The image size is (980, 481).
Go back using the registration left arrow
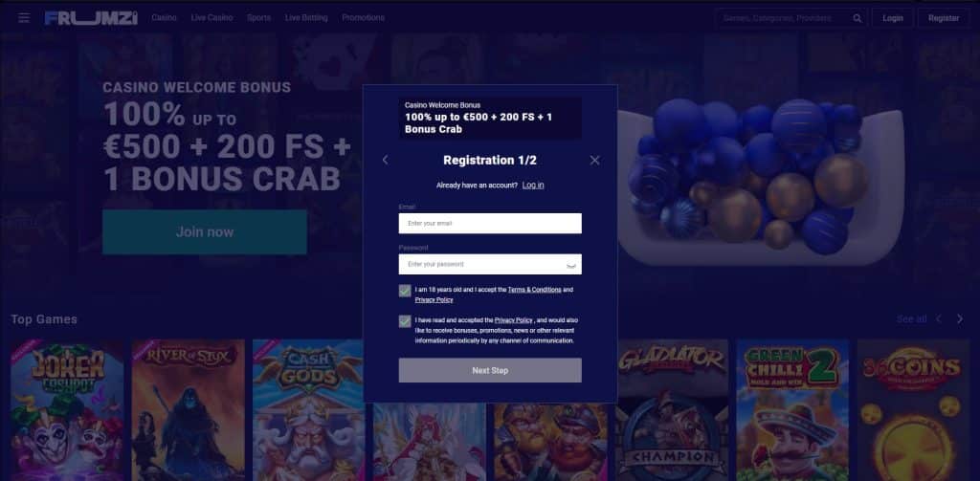point(385,161)
